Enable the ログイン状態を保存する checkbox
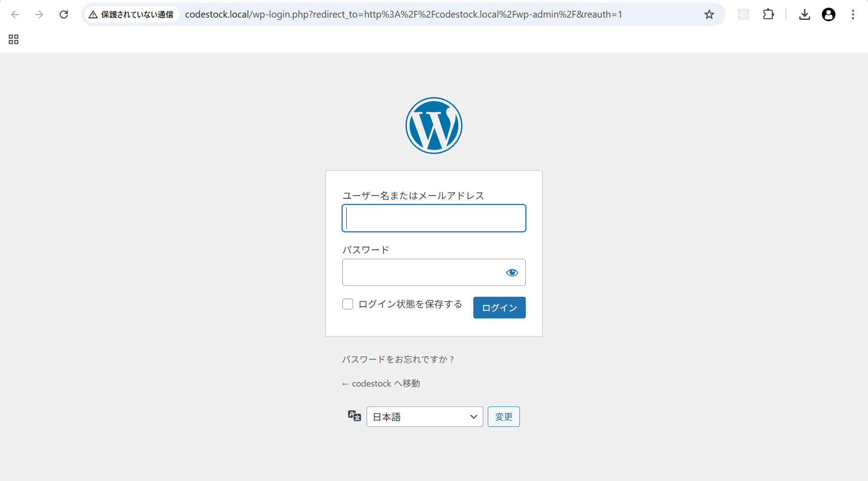This screenshot has height=481, width=868. [347, 304]
